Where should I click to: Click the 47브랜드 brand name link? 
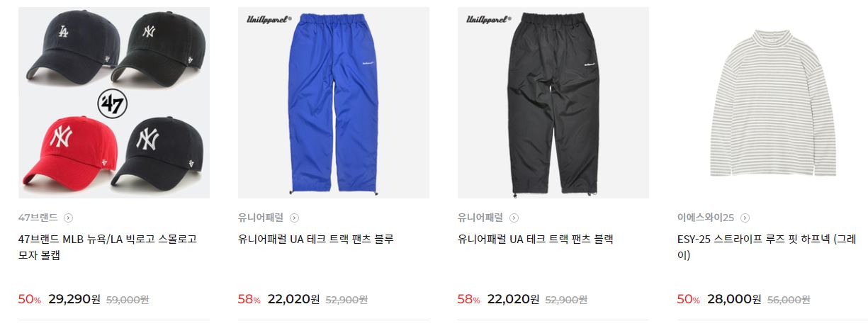coord(38,218)
